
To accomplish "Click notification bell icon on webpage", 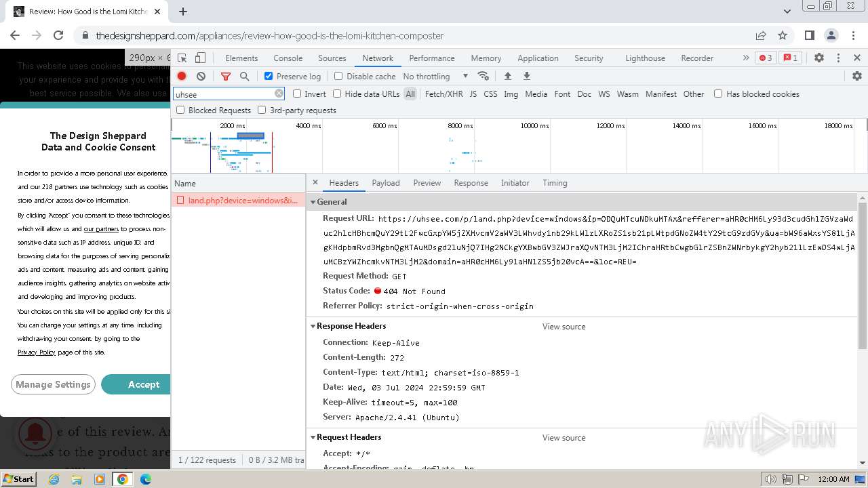I will (35, 434).
